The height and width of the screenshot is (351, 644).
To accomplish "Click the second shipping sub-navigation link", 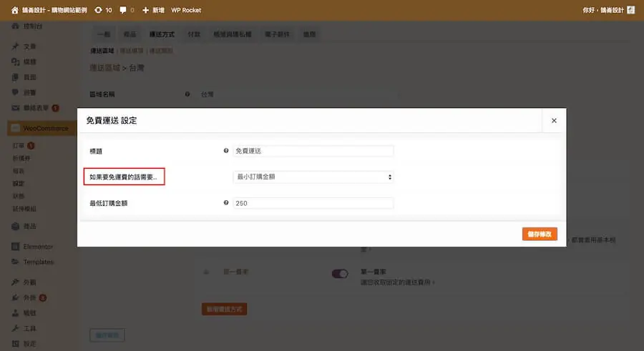I will pos(132,51).
